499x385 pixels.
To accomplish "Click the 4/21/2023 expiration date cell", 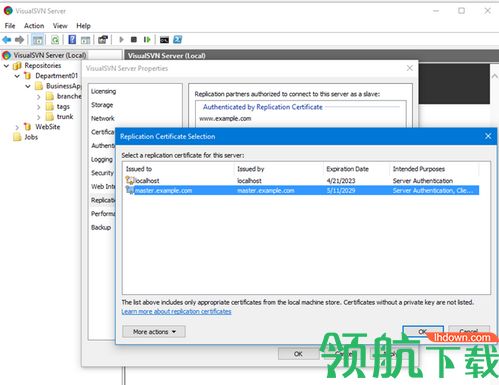I will [341, 181].
